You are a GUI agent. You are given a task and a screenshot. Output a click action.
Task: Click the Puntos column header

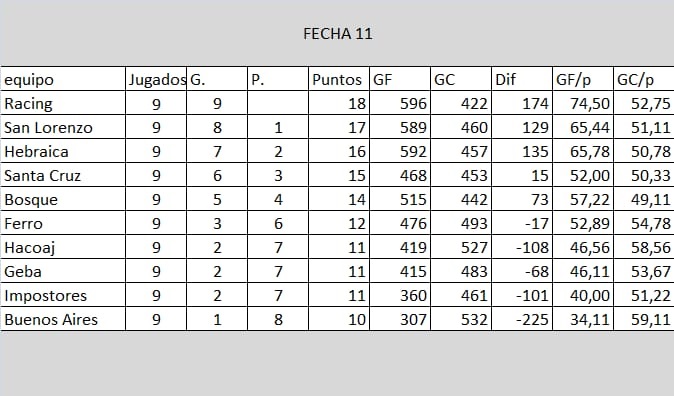339,79
